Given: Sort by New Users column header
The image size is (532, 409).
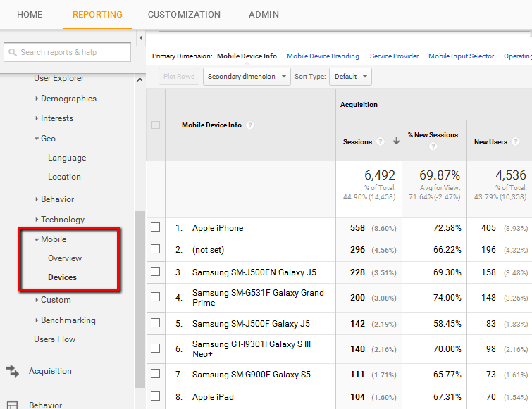Looking at the screenshot, I should pyautogui.click(x=490, y=142).
